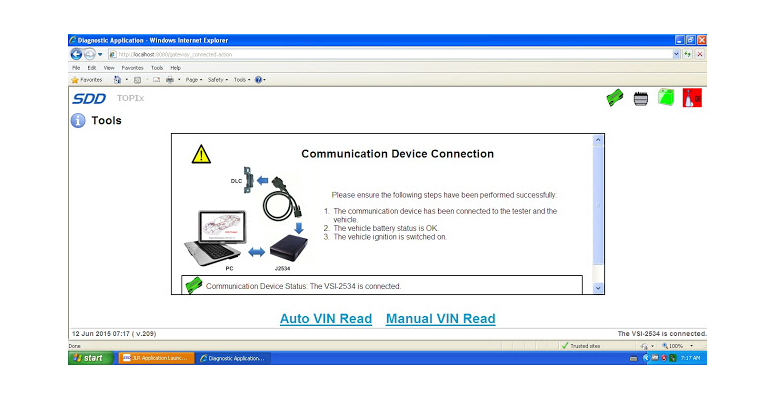The height and width of the screenshot is (400, 774).
Task: Click the browser Forward arrow button
Action: [89, 54]
